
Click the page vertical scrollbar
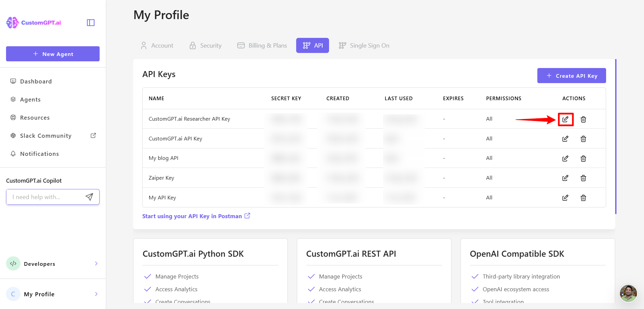[616, 136]
